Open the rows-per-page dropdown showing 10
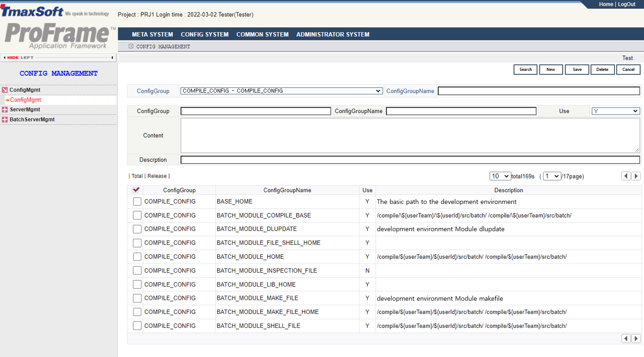 click(x=499, y=176)
